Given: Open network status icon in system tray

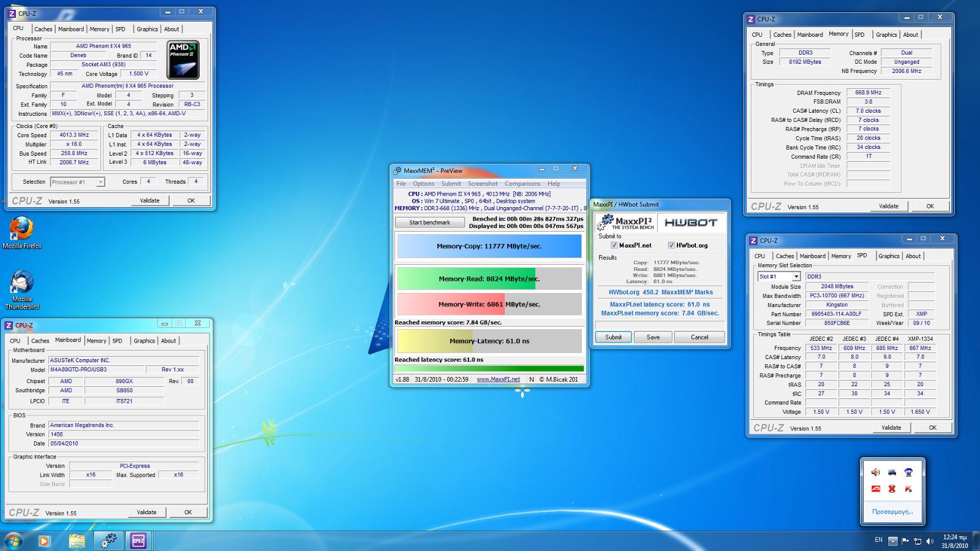Looking at the screenshot, I should click(x=918, y=541).
